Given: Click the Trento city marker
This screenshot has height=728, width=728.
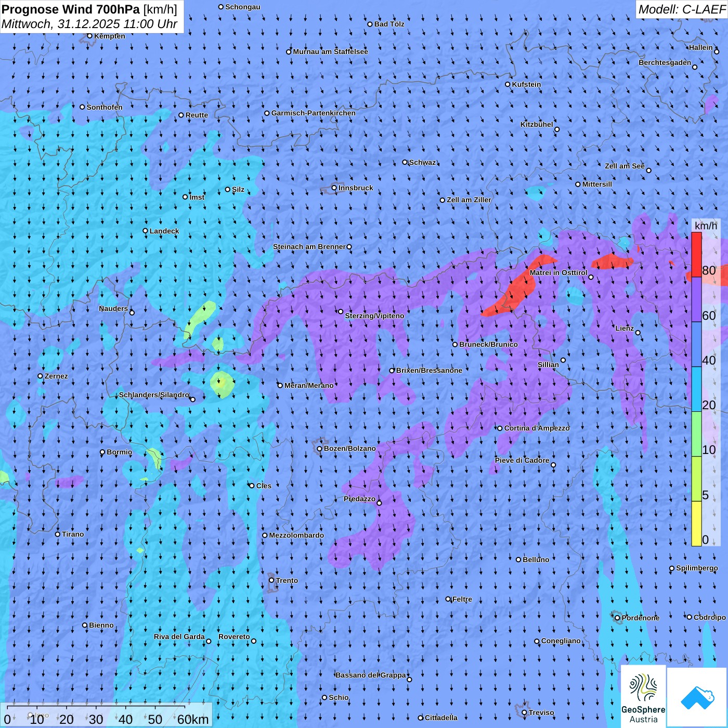Looking at the screenshot, I should (x=271, y=580).
